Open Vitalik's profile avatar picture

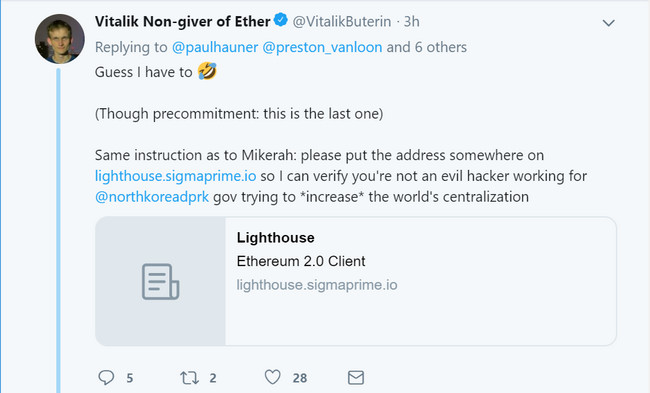(60, 39)
